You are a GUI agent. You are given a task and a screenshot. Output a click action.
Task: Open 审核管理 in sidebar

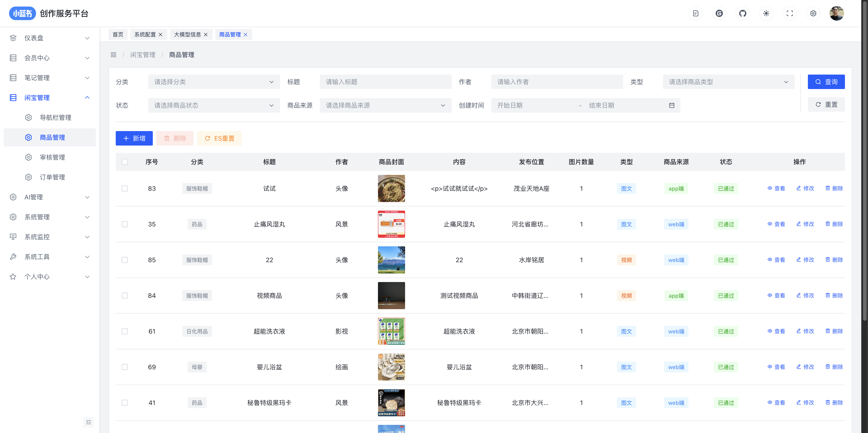pyautogui.click(x=52, y=157)
